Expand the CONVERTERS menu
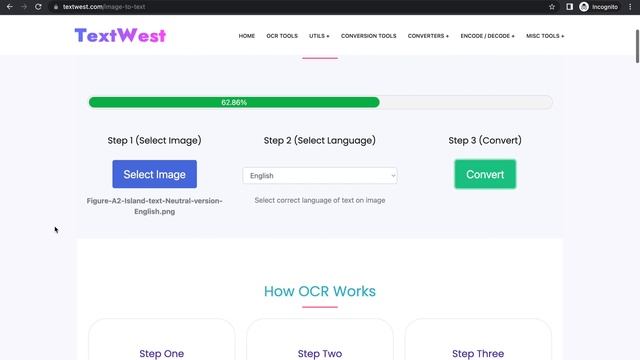This screenshot has height=360, width=640. pyautogui.click(x=428, y=36)
